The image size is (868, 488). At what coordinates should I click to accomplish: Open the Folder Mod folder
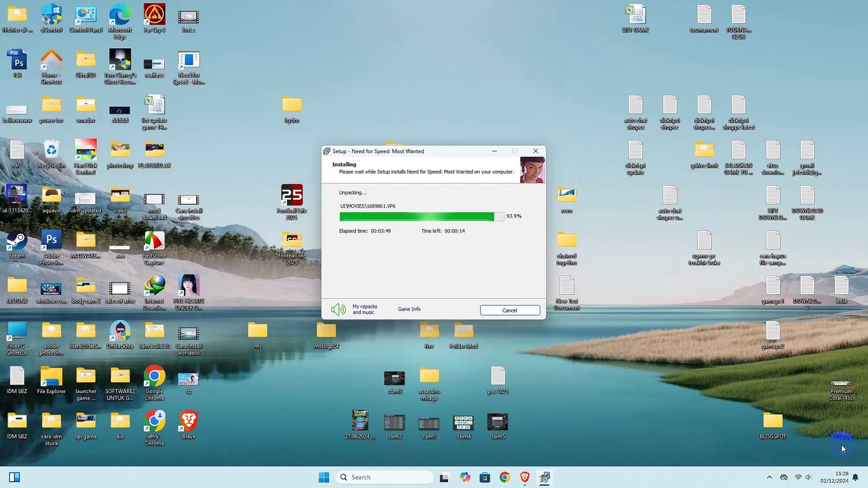click(x=464, y=335)
